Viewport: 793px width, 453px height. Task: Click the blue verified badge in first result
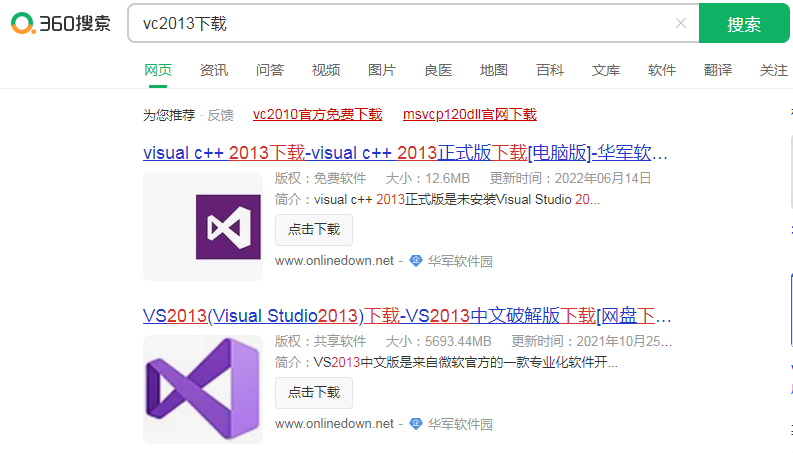coord(416,261)
